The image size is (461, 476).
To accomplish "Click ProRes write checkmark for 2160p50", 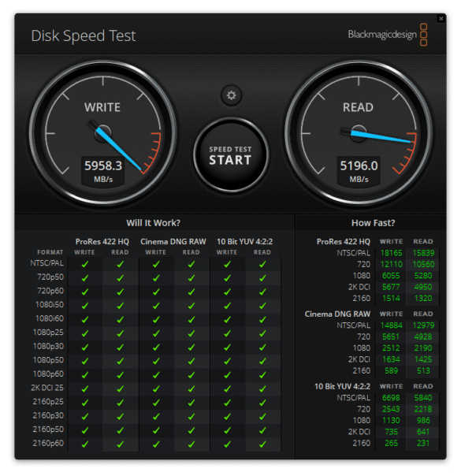I will point(85,430).
